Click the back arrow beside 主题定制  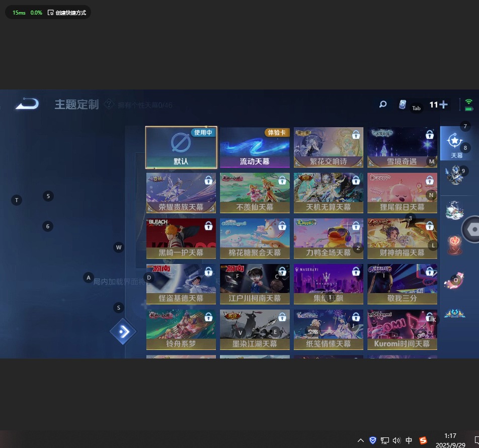(x=27, y=104)
